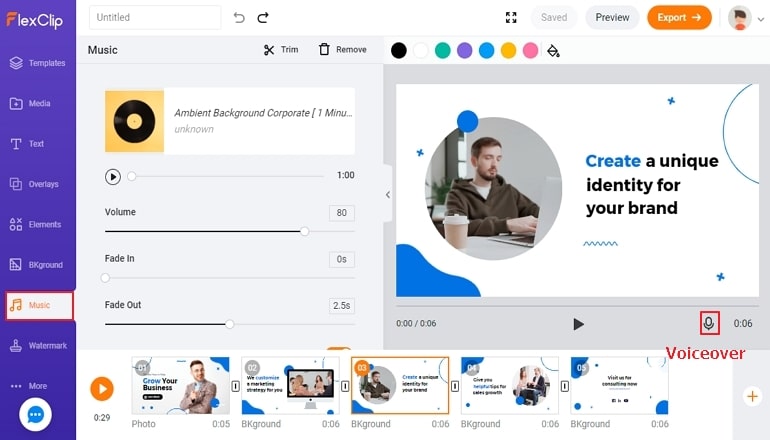Click the transition icon after scene 02

pos(345,386)
